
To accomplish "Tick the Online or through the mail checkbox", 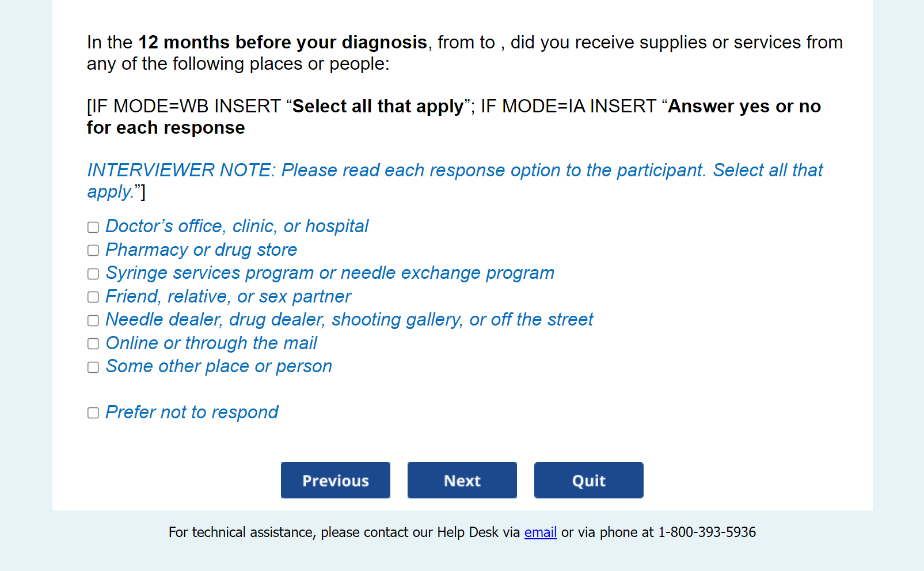I will click(x=93, y=343).
